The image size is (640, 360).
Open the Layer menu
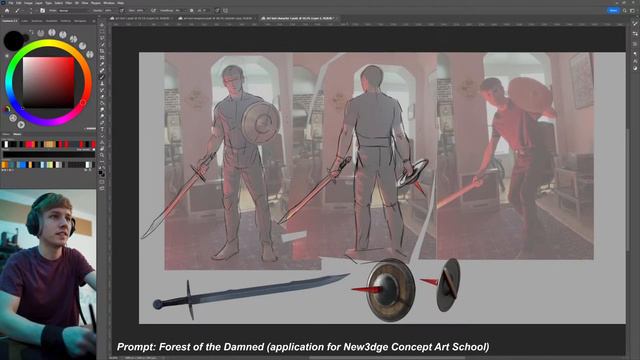[39, 3]
